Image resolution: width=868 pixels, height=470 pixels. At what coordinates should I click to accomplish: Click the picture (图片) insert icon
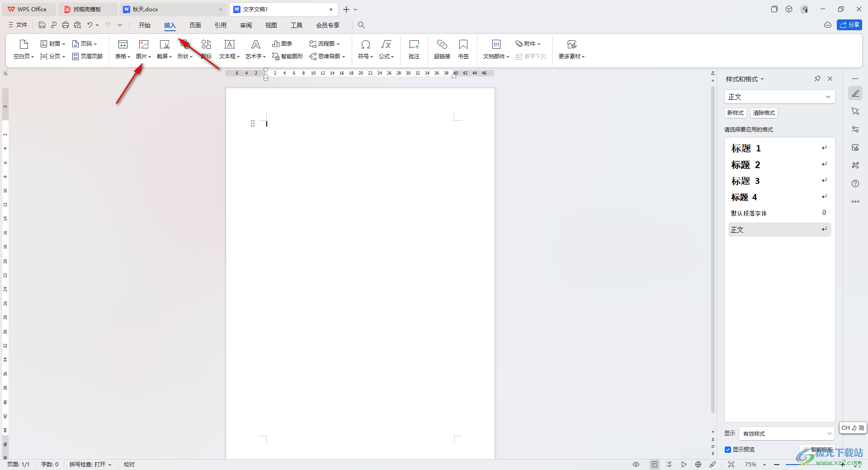pyautogui.click(x=144, y=44)
